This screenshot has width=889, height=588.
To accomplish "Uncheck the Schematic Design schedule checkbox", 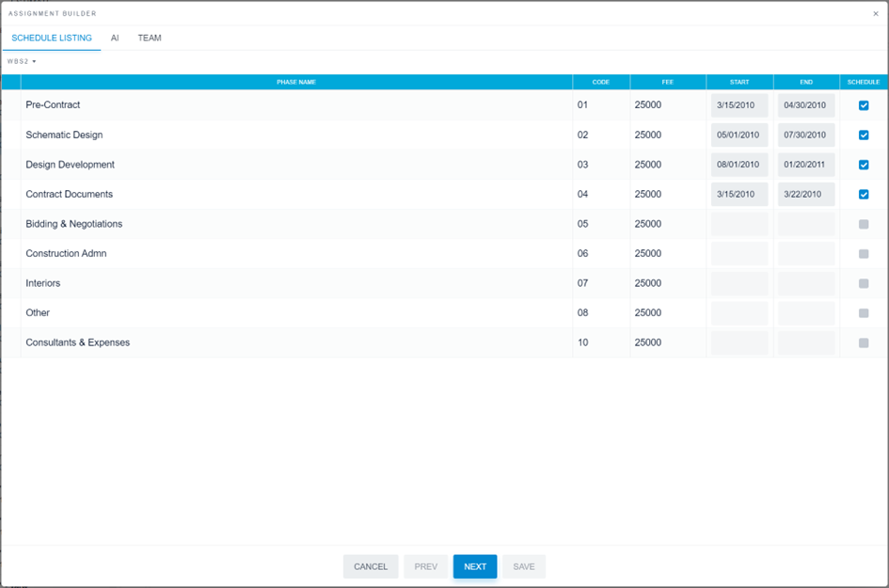I will 863,135.
